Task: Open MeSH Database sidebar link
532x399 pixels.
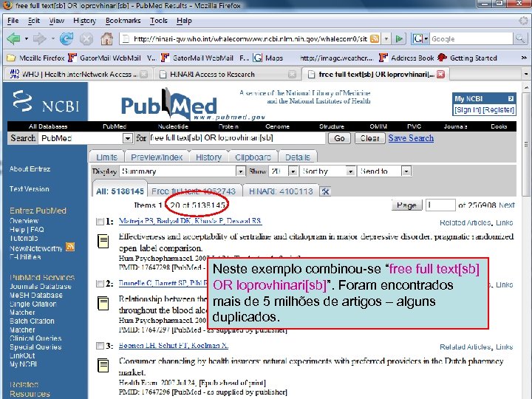Action: (x=36, y=295)
